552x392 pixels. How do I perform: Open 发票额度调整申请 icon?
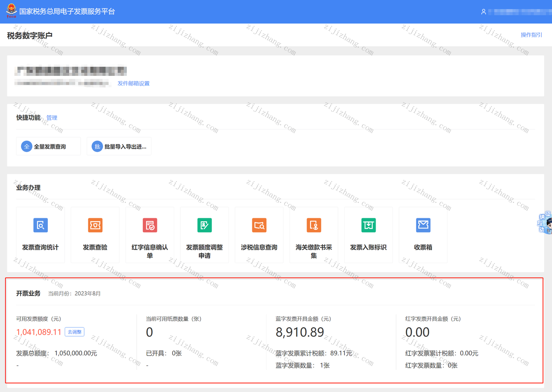coord(204,225)
